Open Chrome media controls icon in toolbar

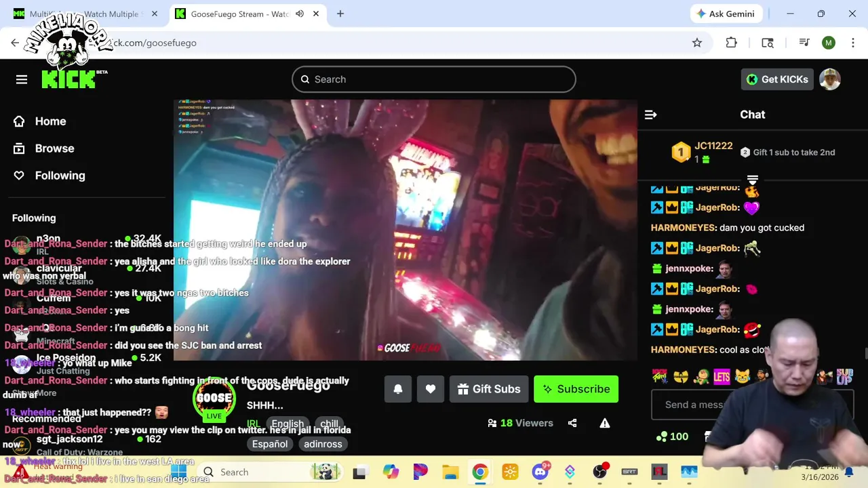click(804, 43)
